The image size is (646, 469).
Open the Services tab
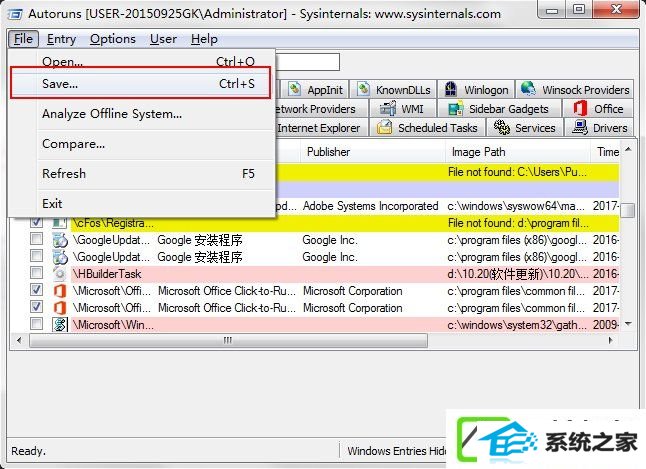(525, 127)
